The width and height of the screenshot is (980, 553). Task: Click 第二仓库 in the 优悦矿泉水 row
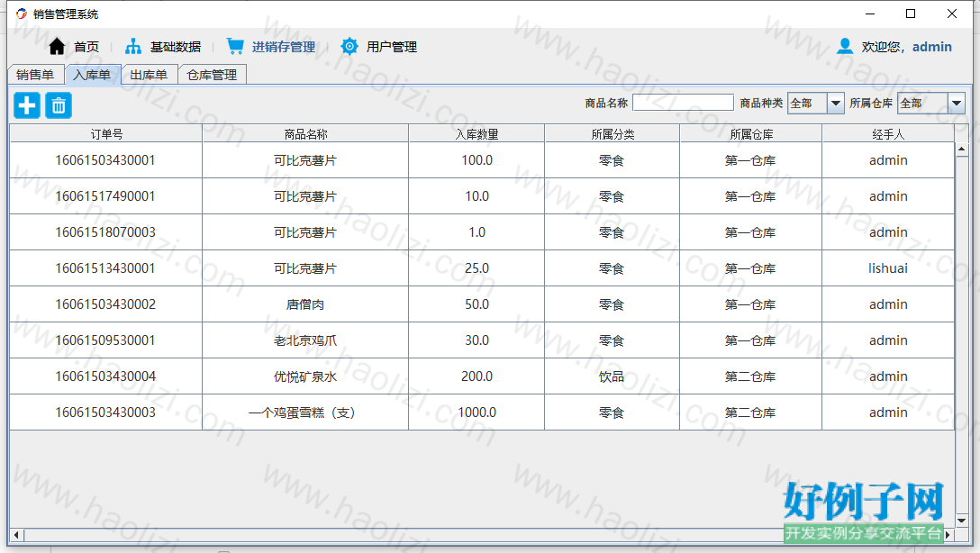click(750, 376)
